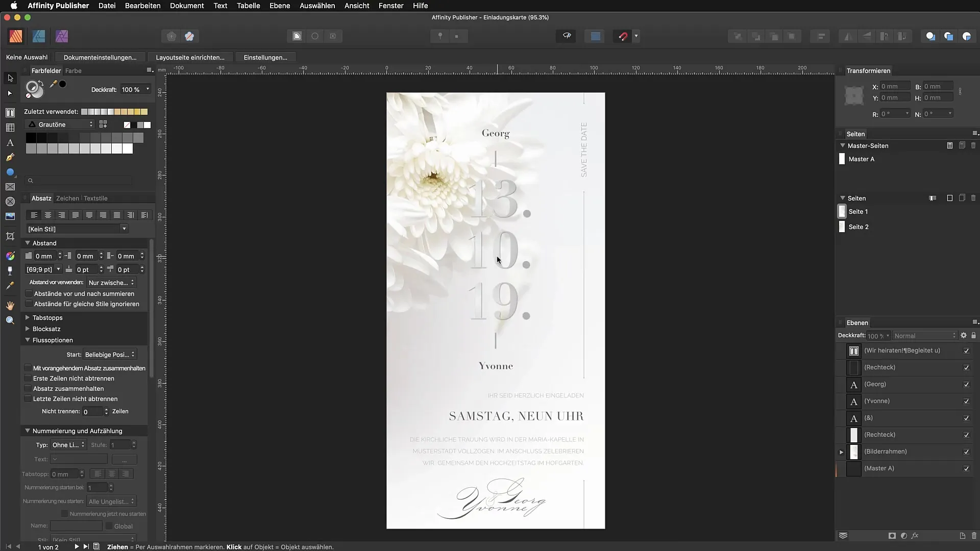The height and width of the screenshot is (551, 980).
Task: Select the Ellipse shape tool
Action: coord(10,172)
